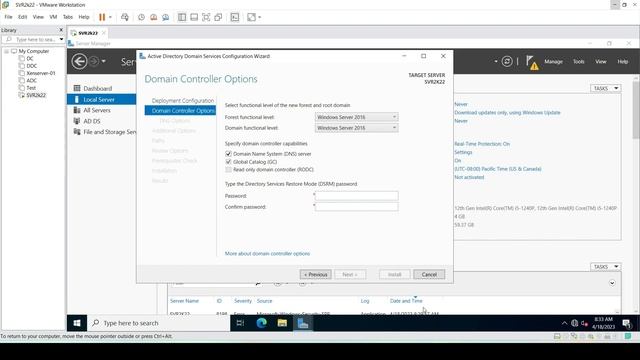Image resolution: width=640 pixels, height=360 pixels.
Task: Click the Previous button in wizard
Action: (x=316, y=275)
